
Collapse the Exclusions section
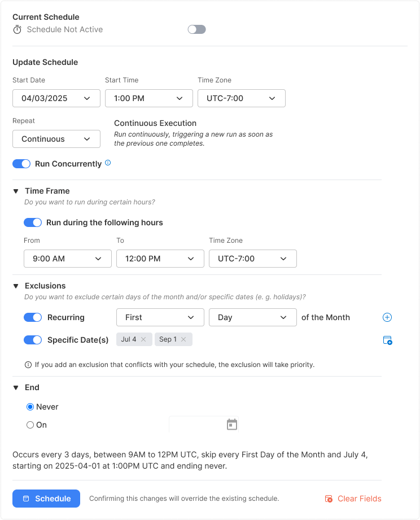(16, 286)
